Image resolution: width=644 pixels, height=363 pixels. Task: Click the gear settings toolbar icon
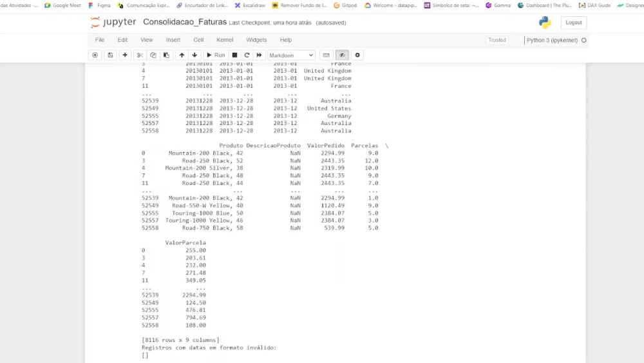coord(357,55)
